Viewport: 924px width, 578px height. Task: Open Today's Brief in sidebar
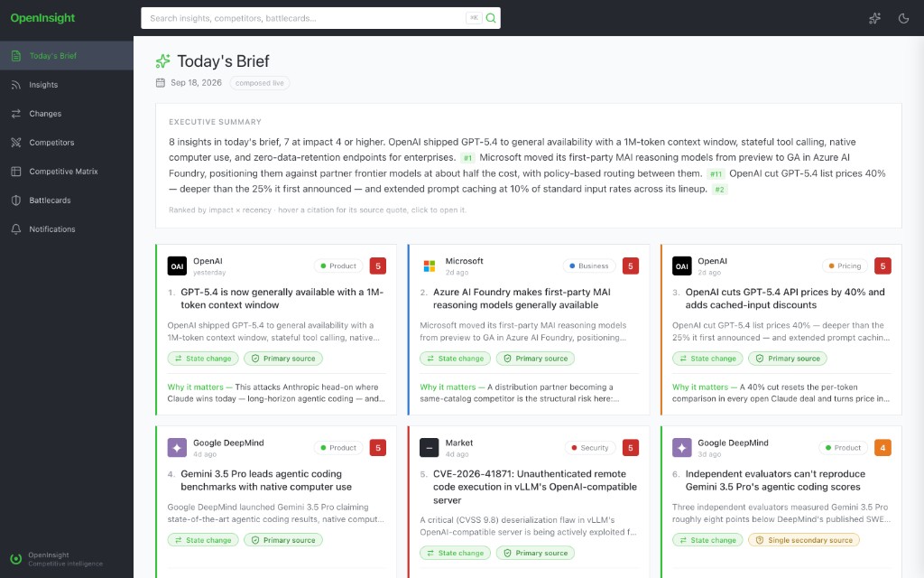pyautogui.click(x=67, y=55)
